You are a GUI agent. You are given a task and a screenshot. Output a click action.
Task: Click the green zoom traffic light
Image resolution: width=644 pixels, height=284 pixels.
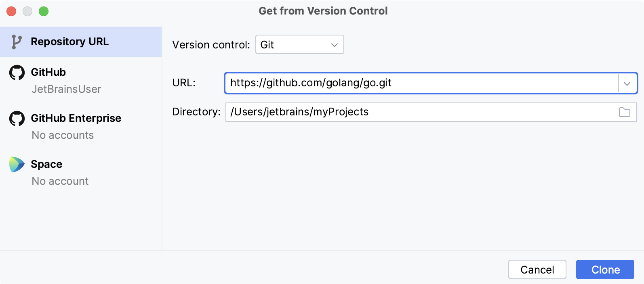(x=44, y=11)
